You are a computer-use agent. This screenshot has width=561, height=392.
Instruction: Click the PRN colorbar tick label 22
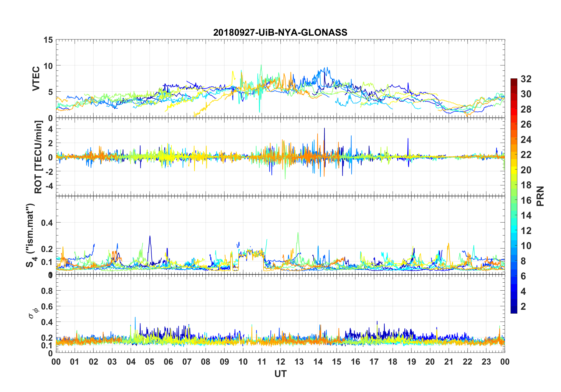526,155
